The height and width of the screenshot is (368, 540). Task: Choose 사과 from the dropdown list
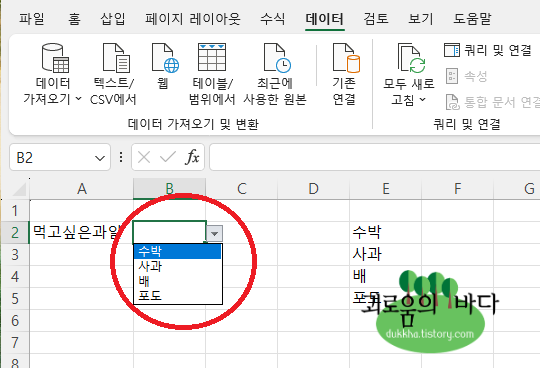[x=178, y=266]
